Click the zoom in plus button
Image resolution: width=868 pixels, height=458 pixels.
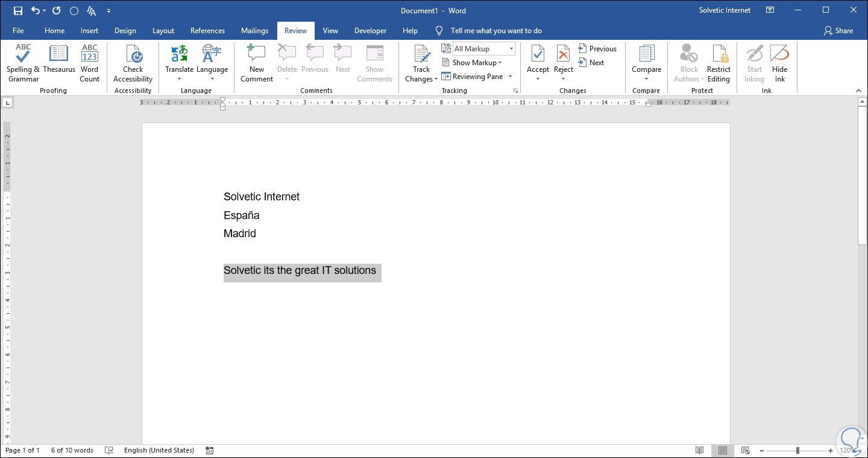[831, 450]
